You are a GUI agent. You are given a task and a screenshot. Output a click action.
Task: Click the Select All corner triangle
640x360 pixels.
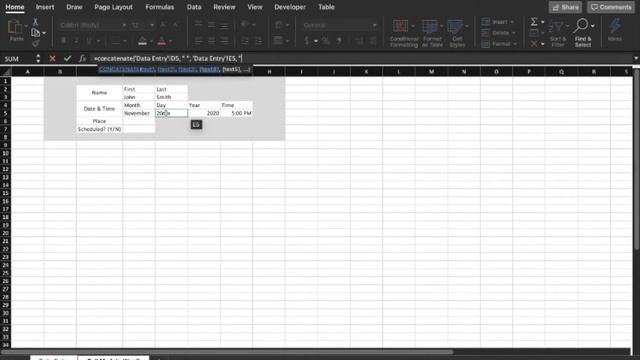[x=6, y=72]
